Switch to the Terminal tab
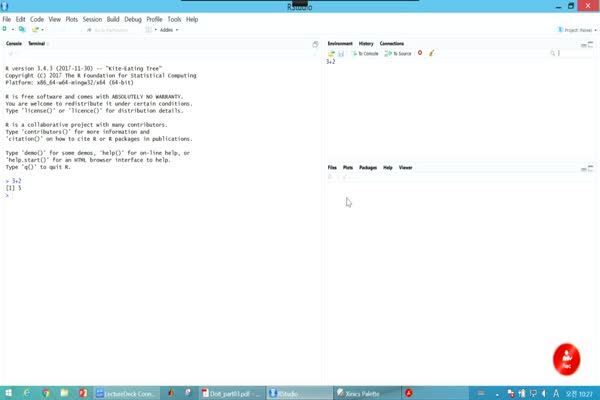 (36, 44)
